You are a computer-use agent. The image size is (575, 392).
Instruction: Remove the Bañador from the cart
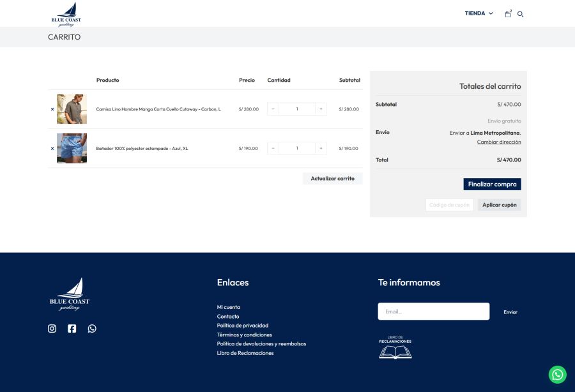pyautogui.click(x=52, y=147)
